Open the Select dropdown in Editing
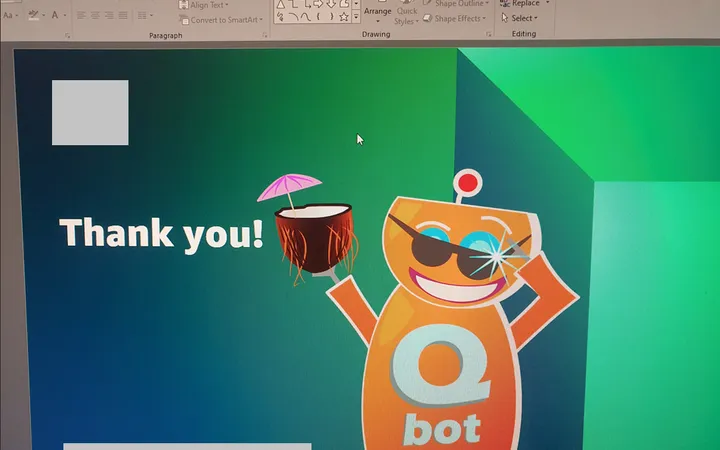720x450 pixels. [x=519, y=18]
